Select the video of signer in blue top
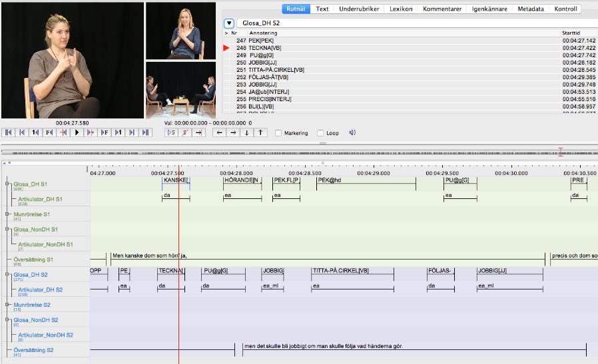Image resolution: width=598 pixels, height=364 pixels. tap(180, 31)
